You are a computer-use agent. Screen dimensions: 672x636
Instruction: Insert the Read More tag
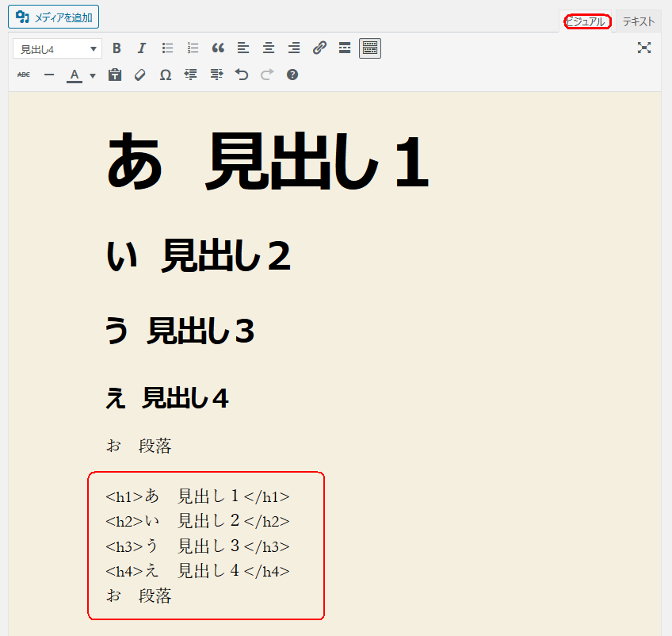coord(345,48)
